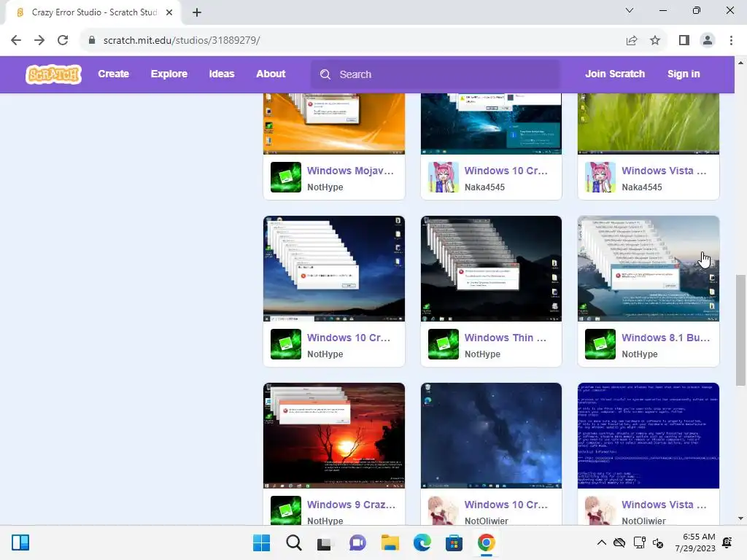Open Windows 9 Craz... project thumbnail
Screen dimensions: 747x560
click(x=334, y=436)
